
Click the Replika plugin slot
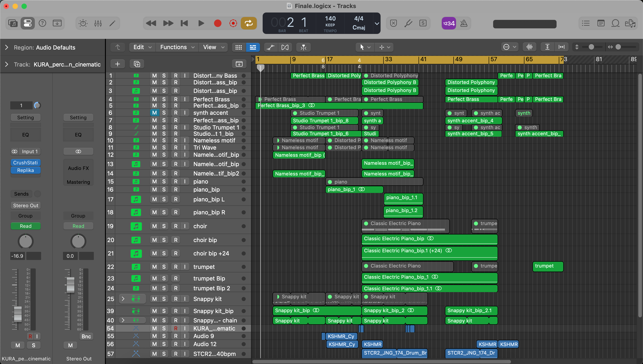(25, 170)
